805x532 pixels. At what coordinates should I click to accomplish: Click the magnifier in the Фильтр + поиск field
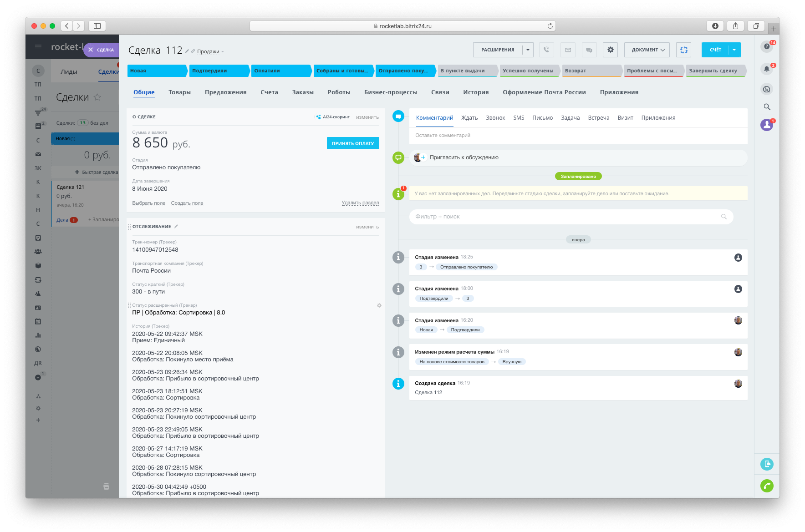pyautogui.click(x=724, y=217)
